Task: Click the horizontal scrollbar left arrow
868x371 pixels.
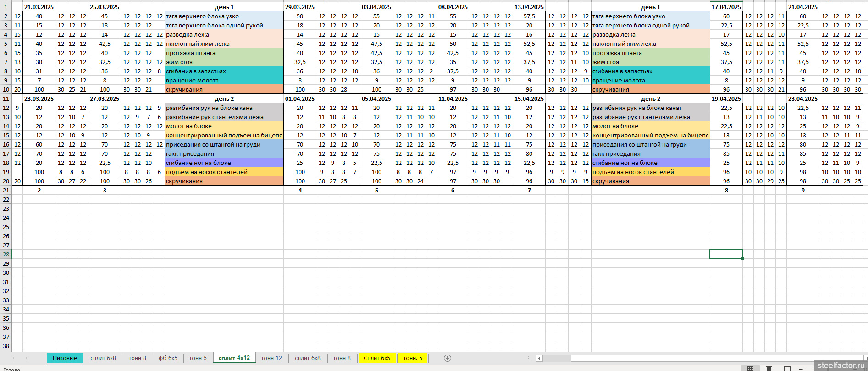Action: [540, 359]
